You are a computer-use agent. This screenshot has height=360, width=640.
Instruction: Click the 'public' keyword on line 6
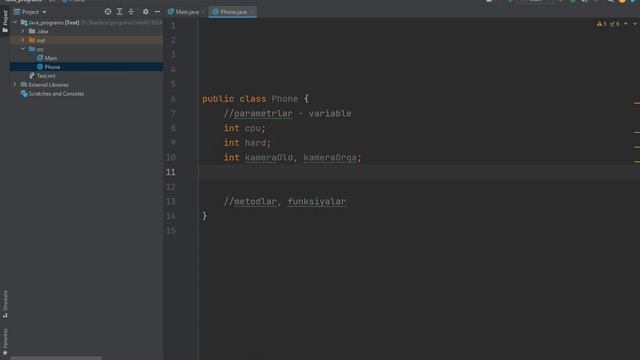[218, 99]
